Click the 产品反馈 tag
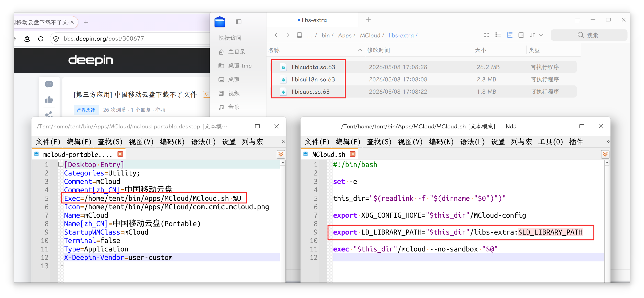This screenshot has height=298, width=644. pos(86,110)
